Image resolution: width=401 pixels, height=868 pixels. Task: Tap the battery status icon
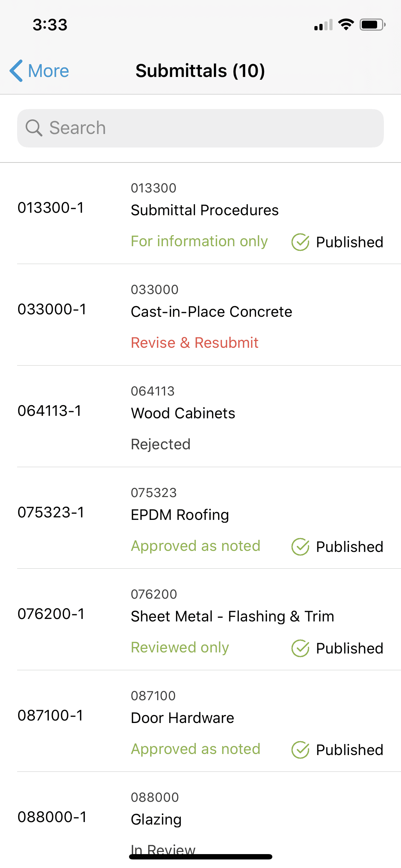[x=372, y=25]
